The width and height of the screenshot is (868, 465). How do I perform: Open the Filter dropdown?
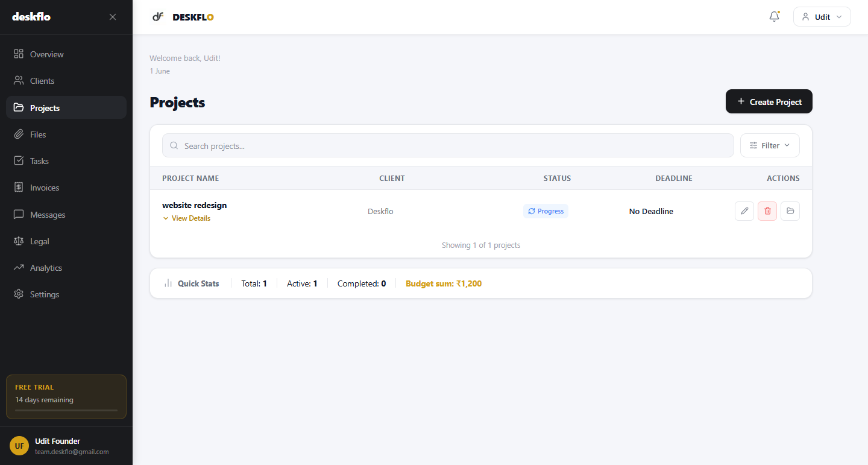click(x=770, y=145)
